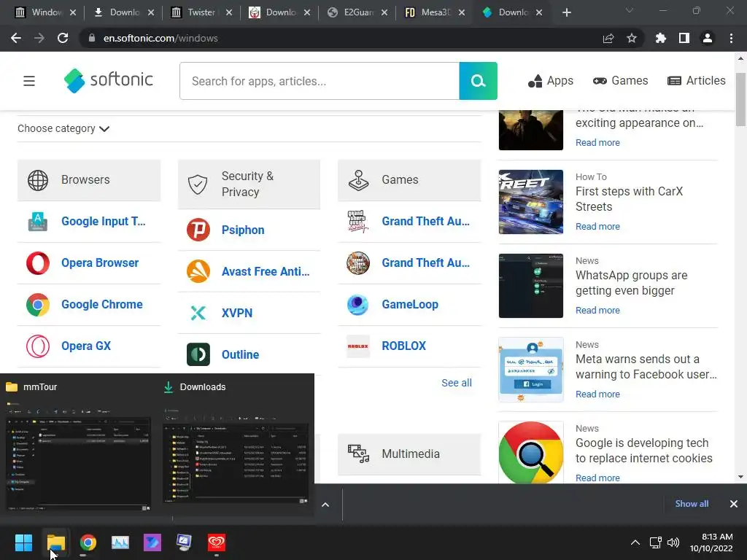Click the Avast Free Antivirus icon
The image size is (747, 560).
pyautogui.click(x=198, y=271)
